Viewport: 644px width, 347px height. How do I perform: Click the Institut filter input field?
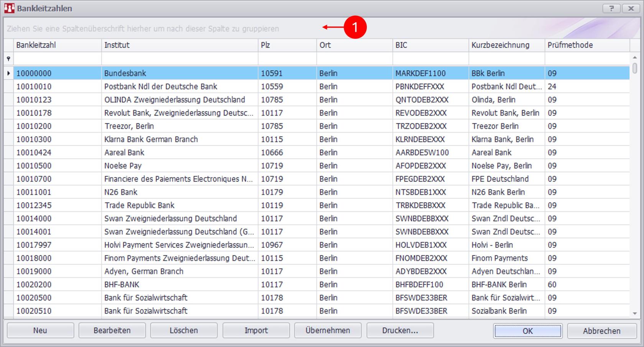(x=179, y=59)
